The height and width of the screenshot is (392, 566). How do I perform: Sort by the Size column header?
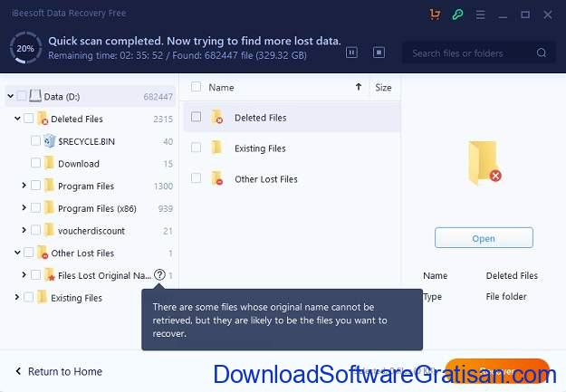click(383, 87)
